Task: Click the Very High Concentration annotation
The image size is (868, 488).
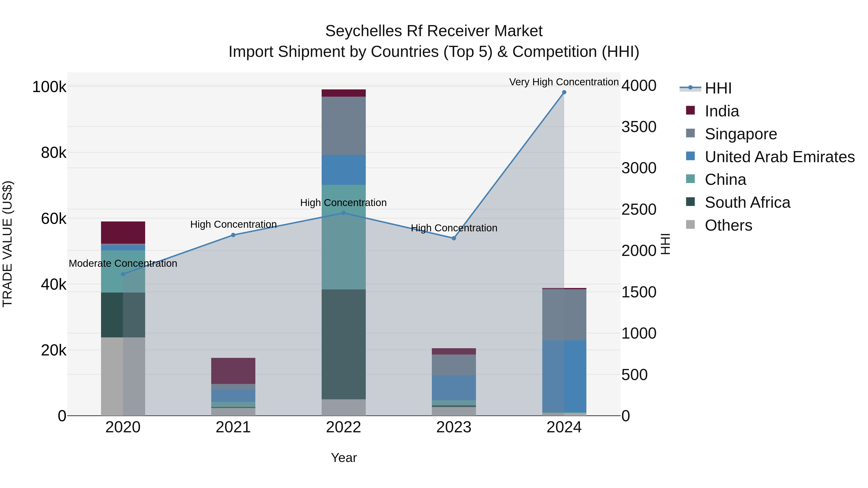Action: click(564, 82)
